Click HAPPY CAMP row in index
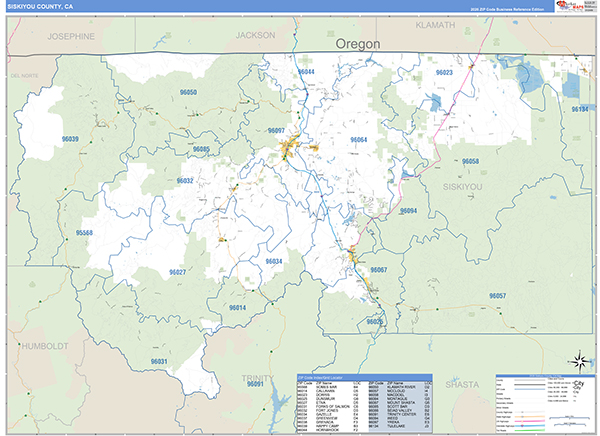 (x=328, y=426)
